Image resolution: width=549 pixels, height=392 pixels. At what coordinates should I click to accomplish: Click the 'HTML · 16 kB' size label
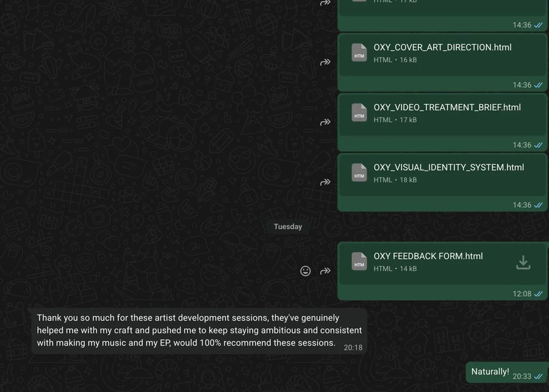coord(395,60)
